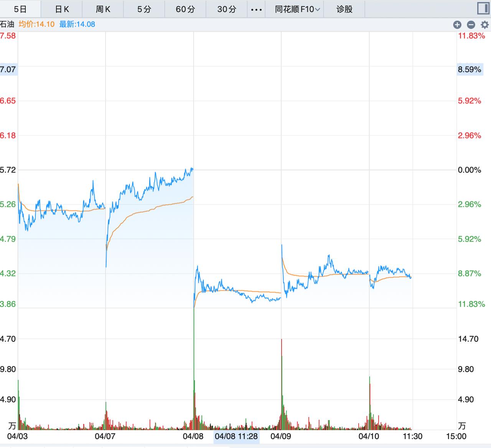
Task: Click the 04/09 date label
Action: click(281, 436)
